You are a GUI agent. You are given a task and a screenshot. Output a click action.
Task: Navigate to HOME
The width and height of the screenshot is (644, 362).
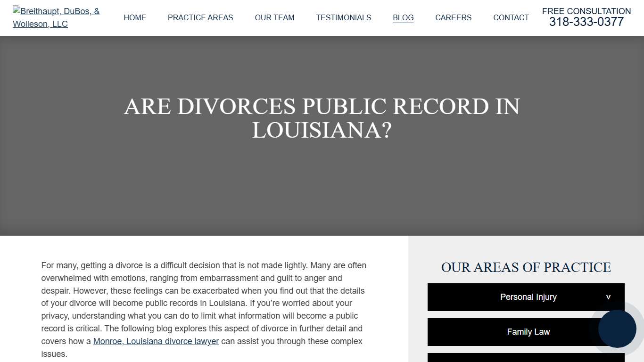[135, 17]
